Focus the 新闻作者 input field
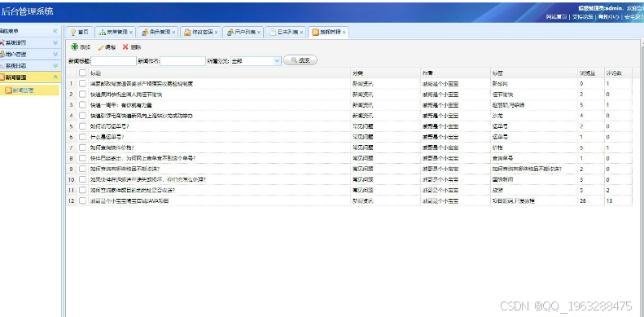The width and height of the screenshot is (644, 317). [183, 61]
